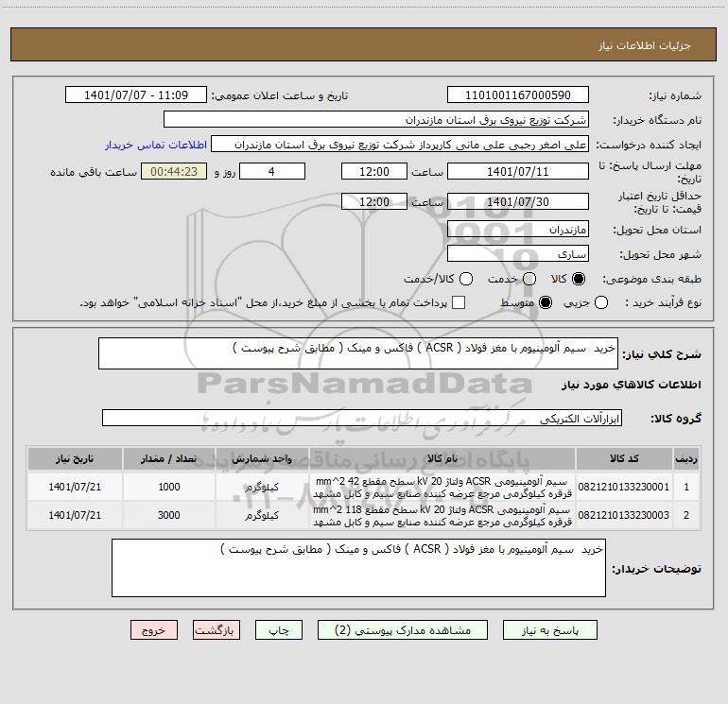
Task: Click item code 0821210133230003
Action: (x=624, y=515)
